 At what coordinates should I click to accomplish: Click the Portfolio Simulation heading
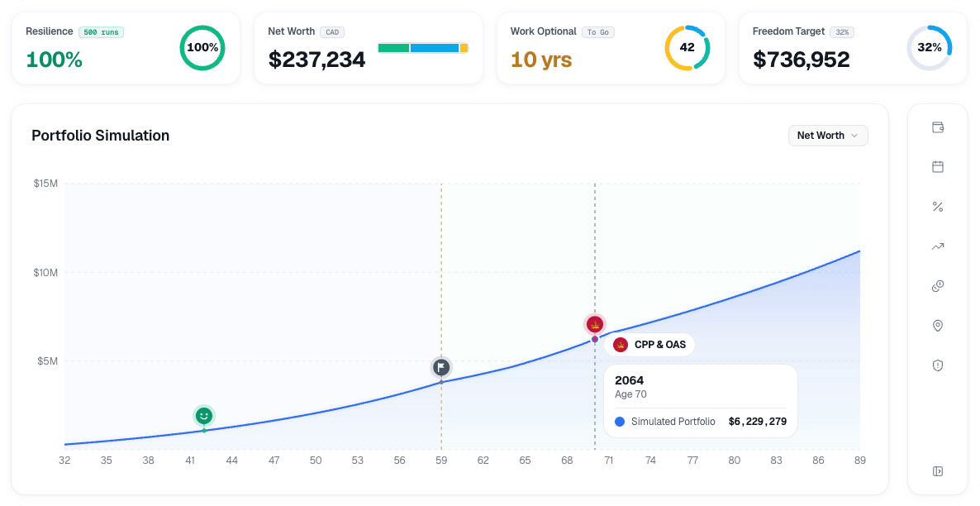click(101, 136)
